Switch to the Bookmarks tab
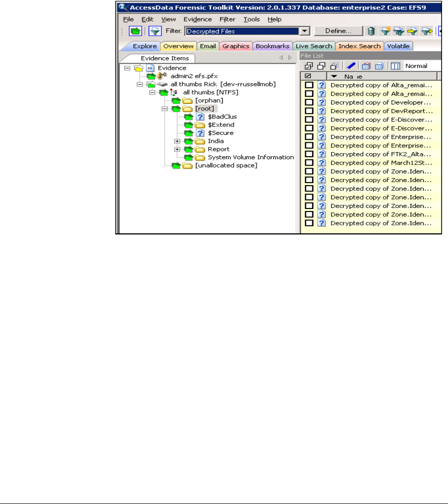Screen dimensions: 448x504 point(272,46)
